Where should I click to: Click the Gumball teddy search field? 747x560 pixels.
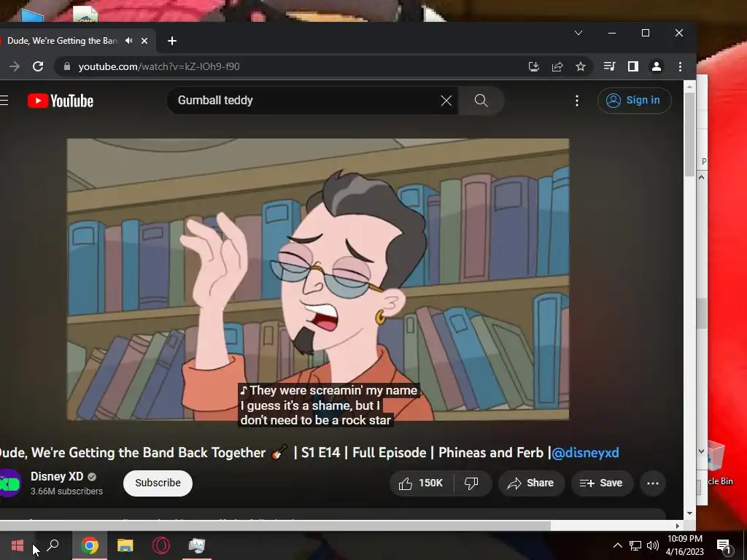tap(305, 101)
